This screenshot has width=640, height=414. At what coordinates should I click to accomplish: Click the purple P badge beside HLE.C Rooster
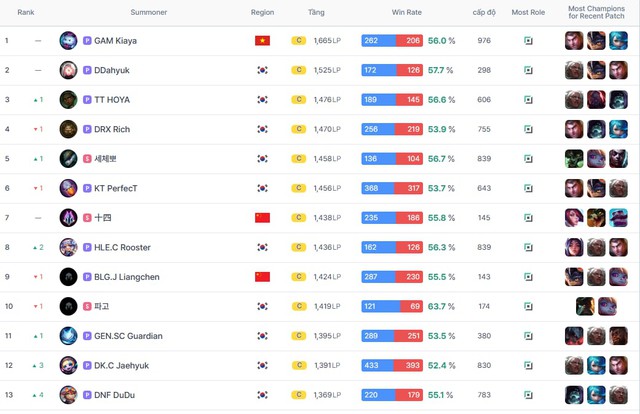point(87,247)
